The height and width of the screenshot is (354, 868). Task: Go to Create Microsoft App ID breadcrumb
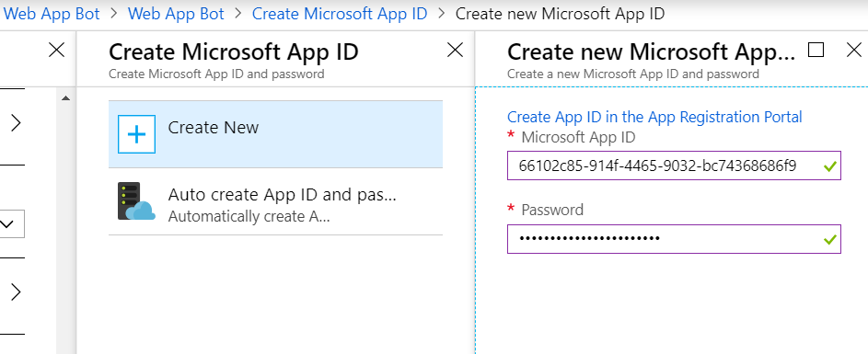pyautogui.click(x=340, y=14)
